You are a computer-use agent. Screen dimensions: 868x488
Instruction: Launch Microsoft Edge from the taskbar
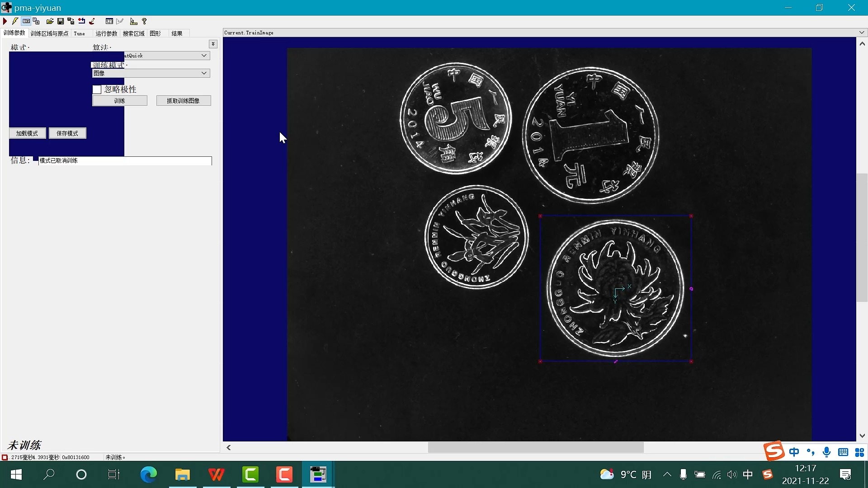(148, 474)
